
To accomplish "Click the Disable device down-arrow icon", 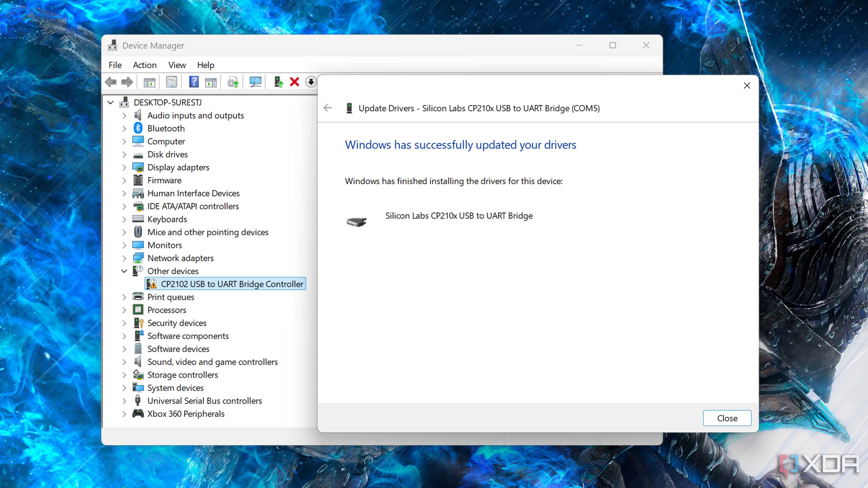I will pyautogui.click(x=311, y=82).
